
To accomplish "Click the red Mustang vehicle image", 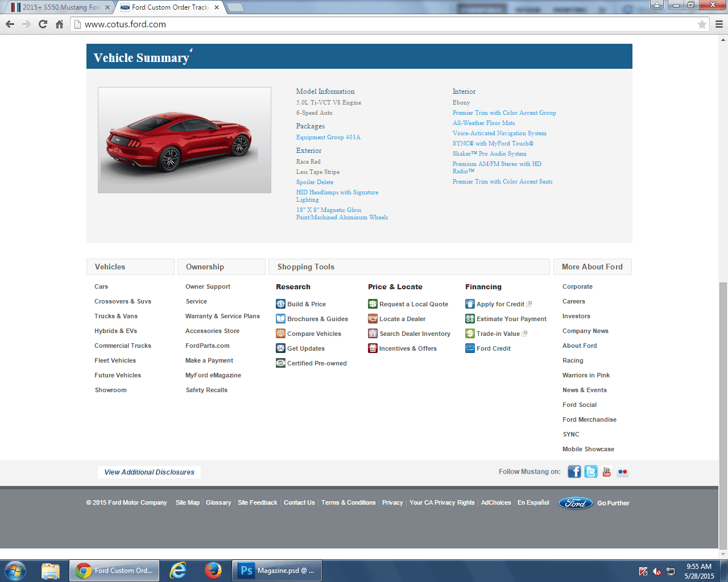I will click(x=184, y=140).
